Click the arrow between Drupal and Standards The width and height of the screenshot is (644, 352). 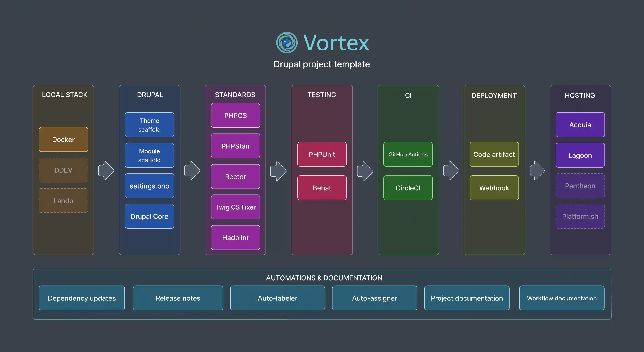tap(192, 170)
